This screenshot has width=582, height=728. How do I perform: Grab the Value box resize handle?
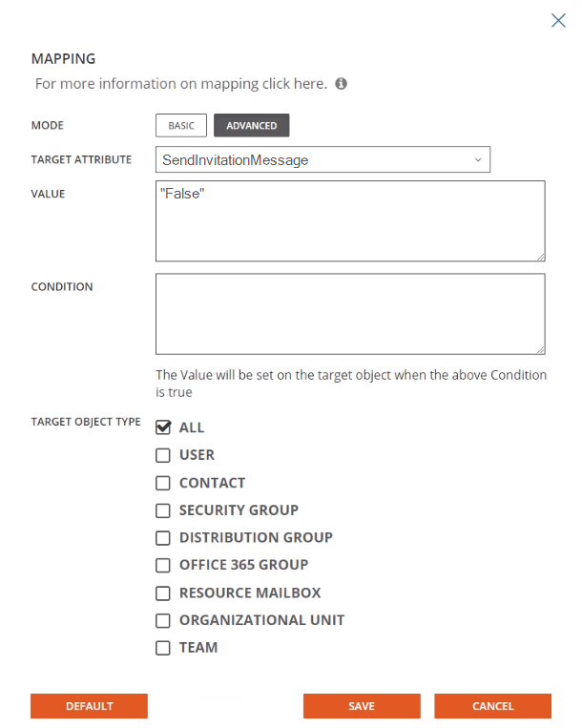point(540,256)
